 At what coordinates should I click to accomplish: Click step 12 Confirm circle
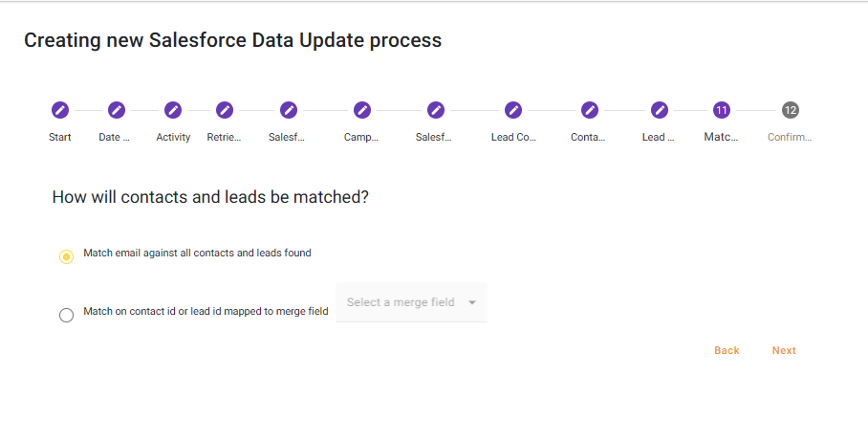click(790, 110)
